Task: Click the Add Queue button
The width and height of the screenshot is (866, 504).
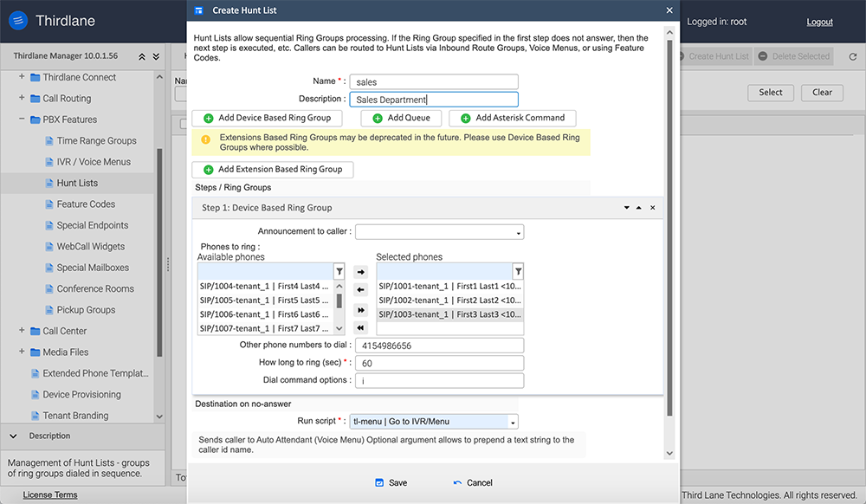Action: (x=402, y=118)
